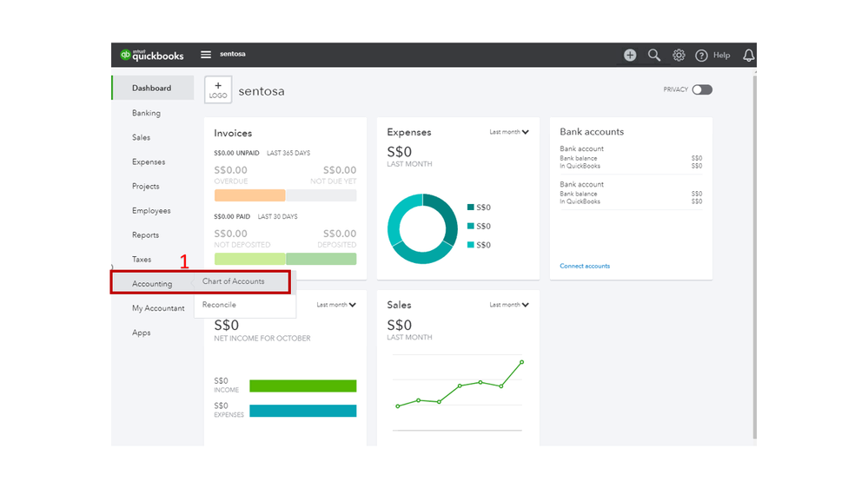This screenshot has height=488, width=868.
Task: Expand Sales Last month dropdown
Action: [x=509, y=305]
